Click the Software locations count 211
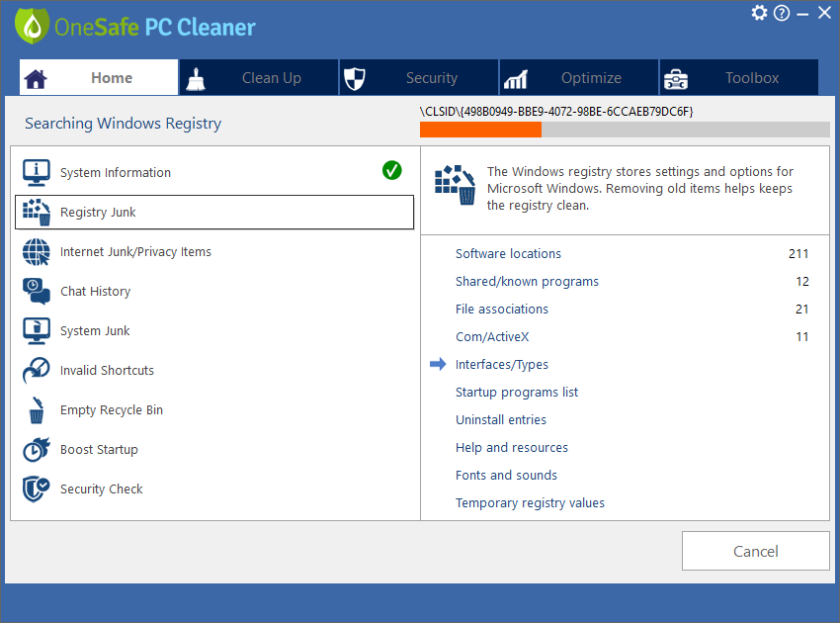Viewport: 840px width, 623px height. click(798, 253)
